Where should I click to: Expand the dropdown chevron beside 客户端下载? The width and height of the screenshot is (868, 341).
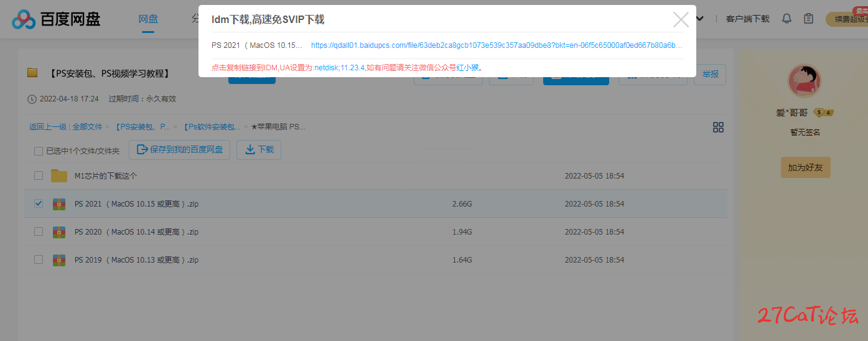click(x=700, y=19)
